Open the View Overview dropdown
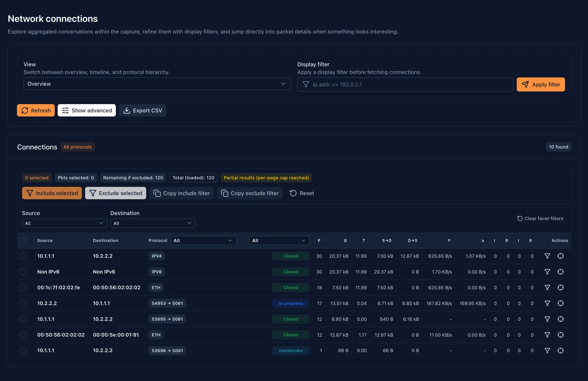Screen dimensions: 588x381 157,84
